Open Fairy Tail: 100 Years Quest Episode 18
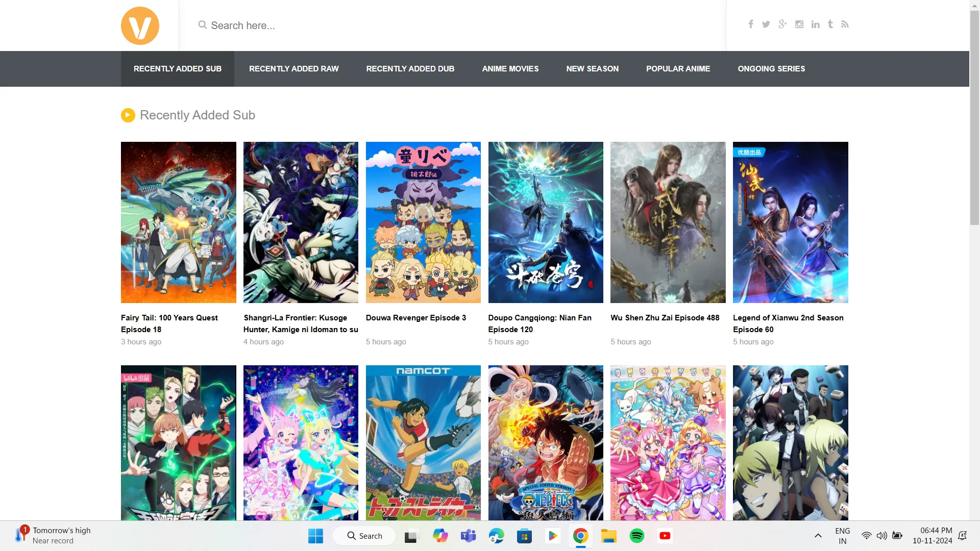The height and width of the screenshot is (551, 980). click(x=178, y=222)
